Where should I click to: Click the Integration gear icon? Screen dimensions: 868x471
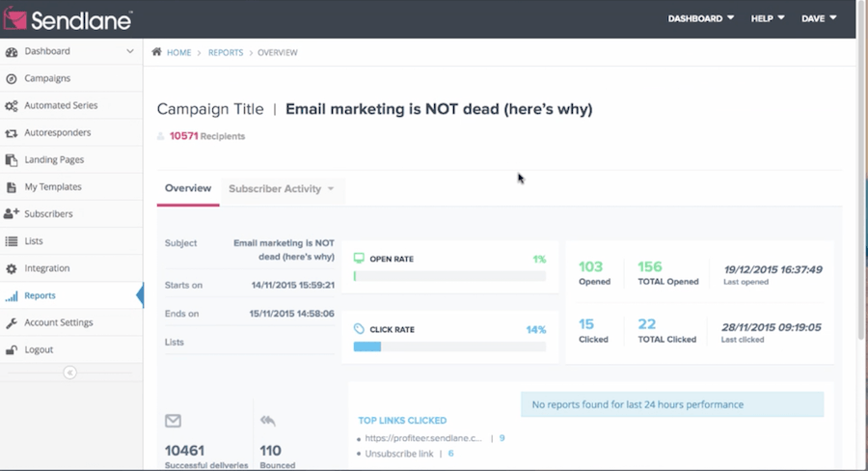click(x=11, y=268)
